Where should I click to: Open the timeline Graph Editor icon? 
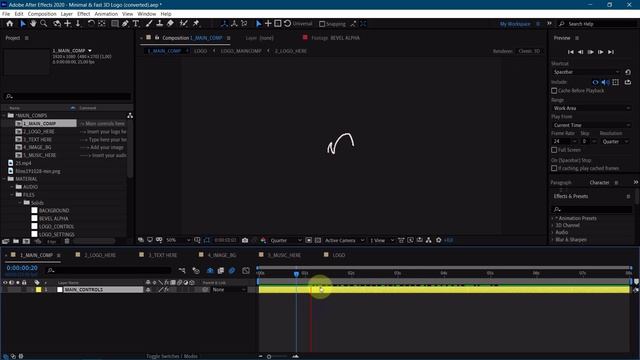coord(246,270)
